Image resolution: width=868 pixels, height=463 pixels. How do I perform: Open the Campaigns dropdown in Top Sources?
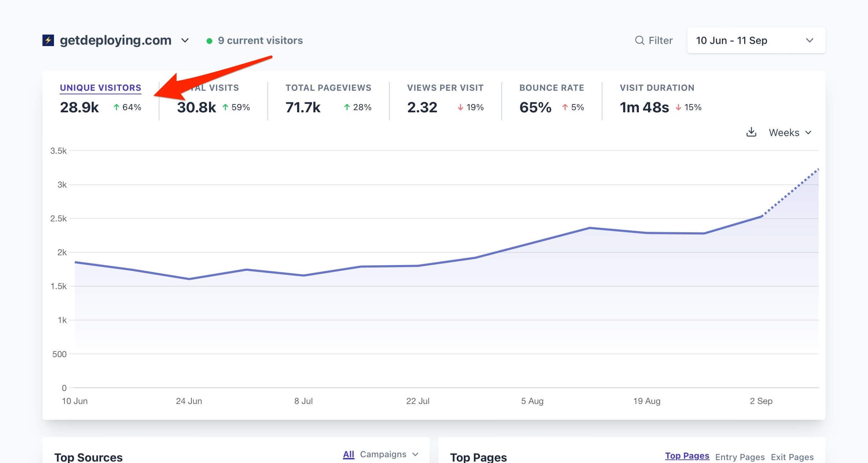click(389, 454)
